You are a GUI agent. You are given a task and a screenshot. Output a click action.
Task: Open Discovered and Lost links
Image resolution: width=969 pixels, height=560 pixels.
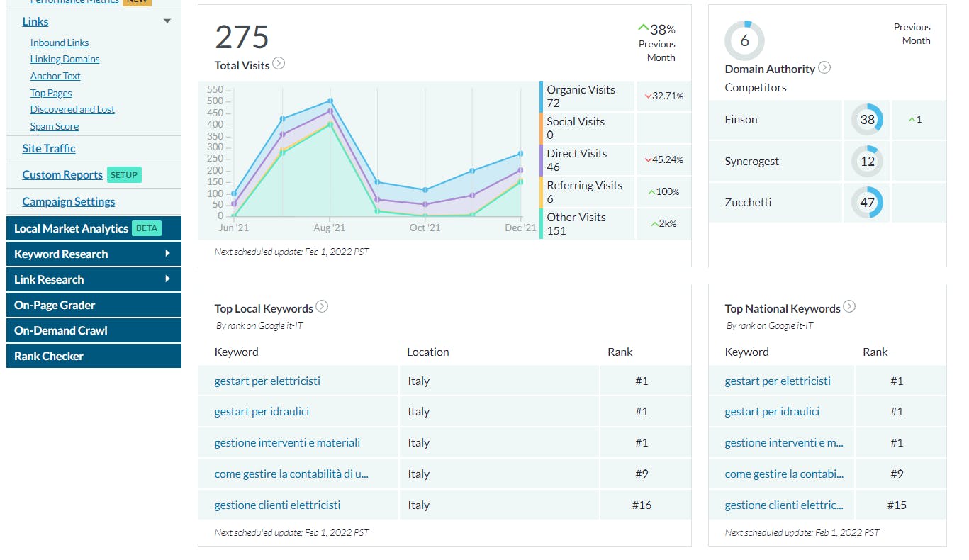72,109
